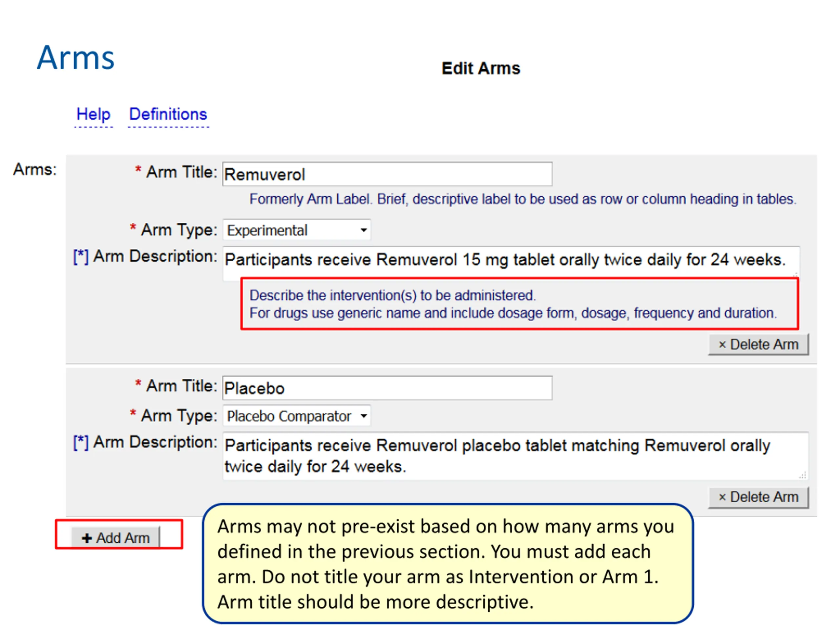Screen dimensions: 840x630
Task: Click the arrow next to Placebo Comparator
Action: [364, 416]
